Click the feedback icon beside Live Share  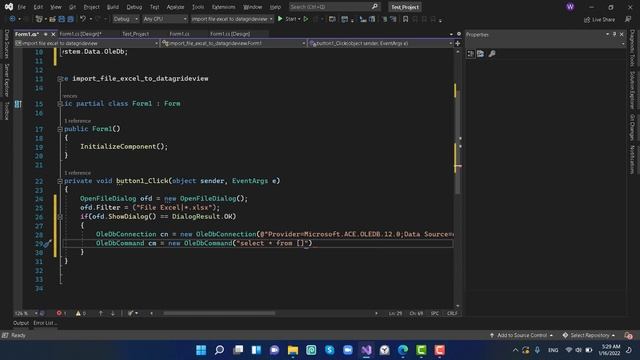(628, 19)
